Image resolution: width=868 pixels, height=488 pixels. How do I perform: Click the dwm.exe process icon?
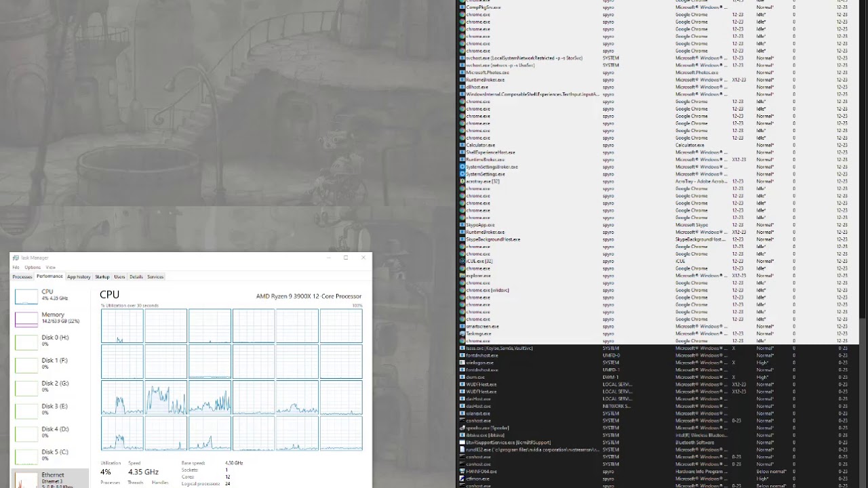click(462, 377)
